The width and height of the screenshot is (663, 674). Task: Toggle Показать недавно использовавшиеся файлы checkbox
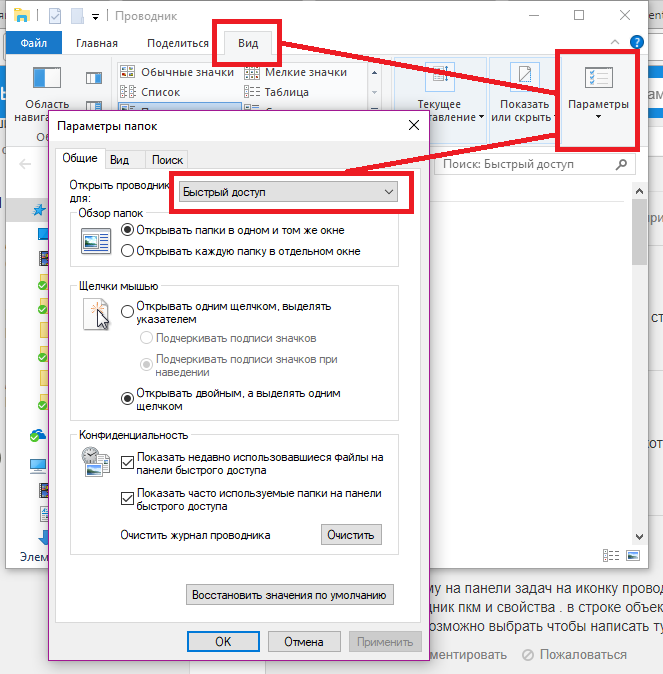pos(127,463)
